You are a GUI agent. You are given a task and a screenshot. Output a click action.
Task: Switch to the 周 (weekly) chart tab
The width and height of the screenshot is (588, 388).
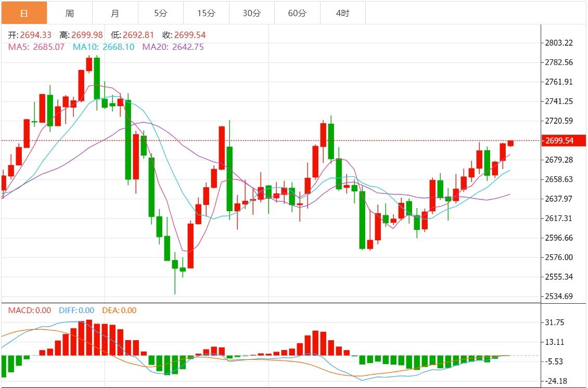pyautogui.click(x=70, y=11)
